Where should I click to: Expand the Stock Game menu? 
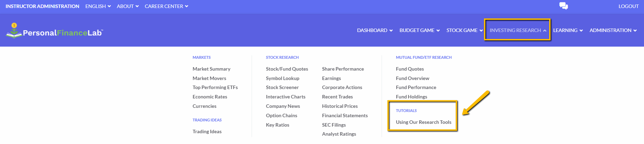point(464,30)
